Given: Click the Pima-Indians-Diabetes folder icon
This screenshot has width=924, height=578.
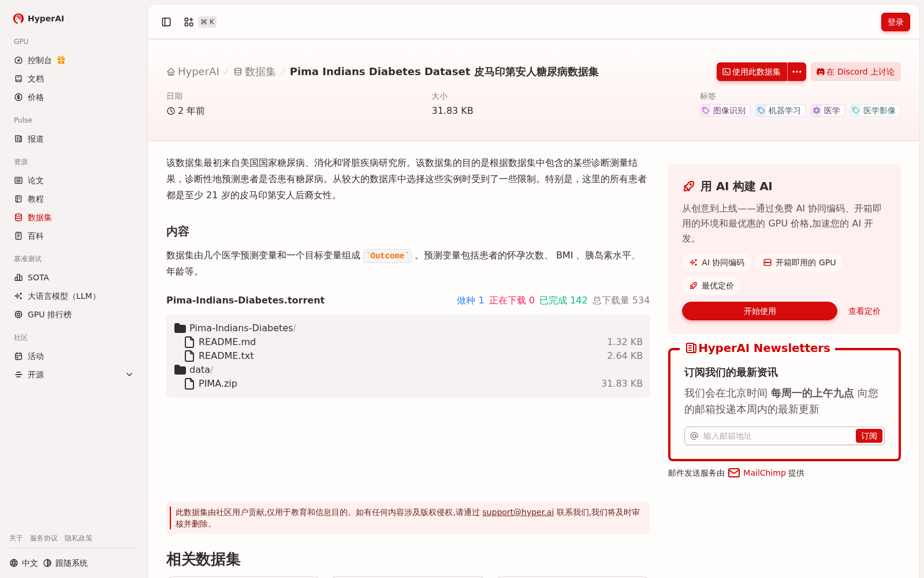Looking at the screenshot, I should click(x=180, y=328).
